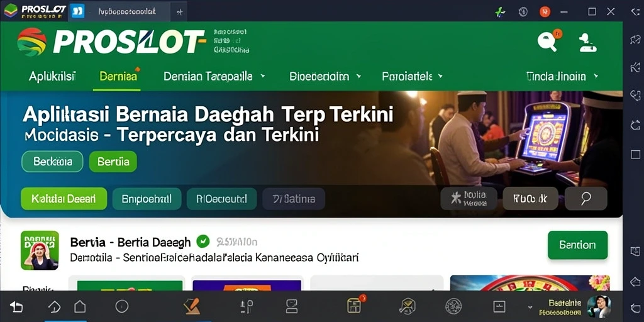Click the circle icon in bottom bar
This screenshot has width=644, height=322.
point(121,306)
